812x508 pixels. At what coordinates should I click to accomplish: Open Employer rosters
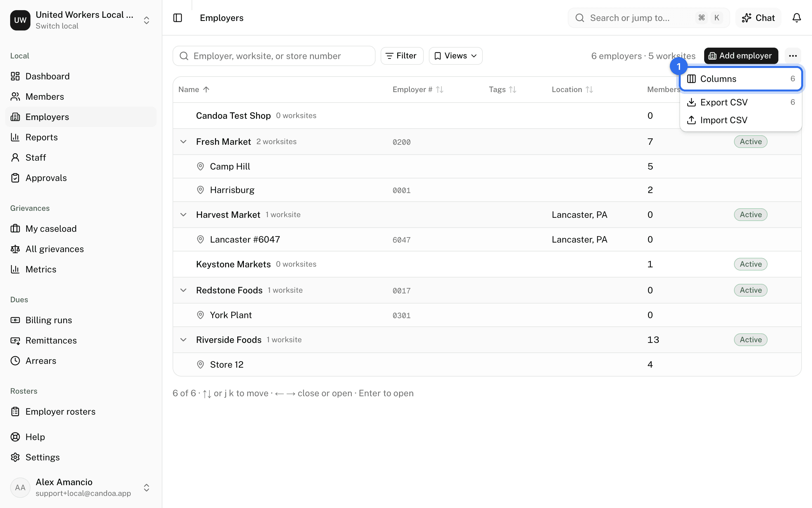81,411
